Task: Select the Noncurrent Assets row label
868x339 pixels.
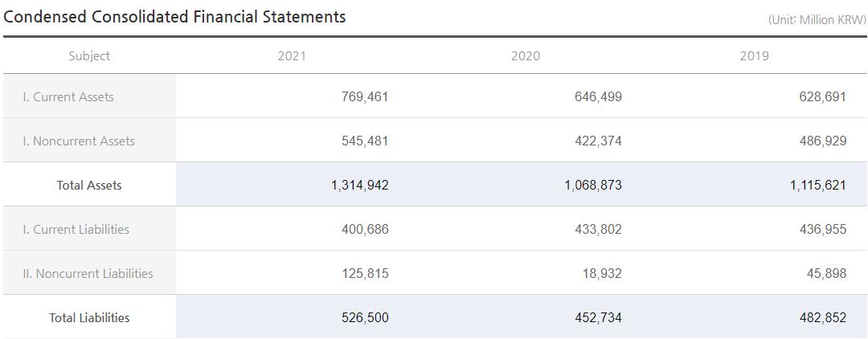Action: 79,141
